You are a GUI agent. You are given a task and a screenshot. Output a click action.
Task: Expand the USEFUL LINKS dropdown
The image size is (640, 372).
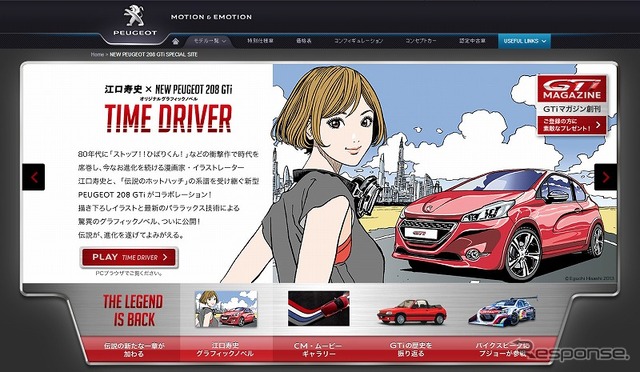[524, 41]
